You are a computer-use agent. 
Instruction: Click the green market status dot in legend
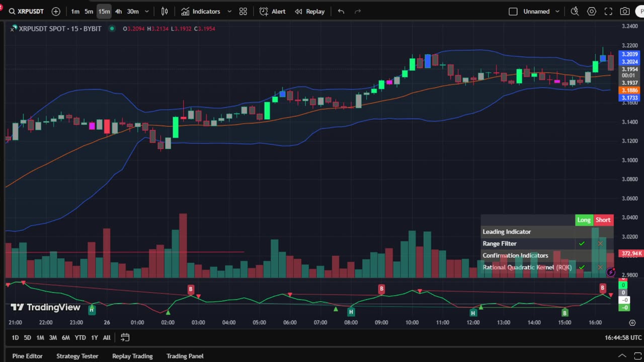click(x=112, y=29)
